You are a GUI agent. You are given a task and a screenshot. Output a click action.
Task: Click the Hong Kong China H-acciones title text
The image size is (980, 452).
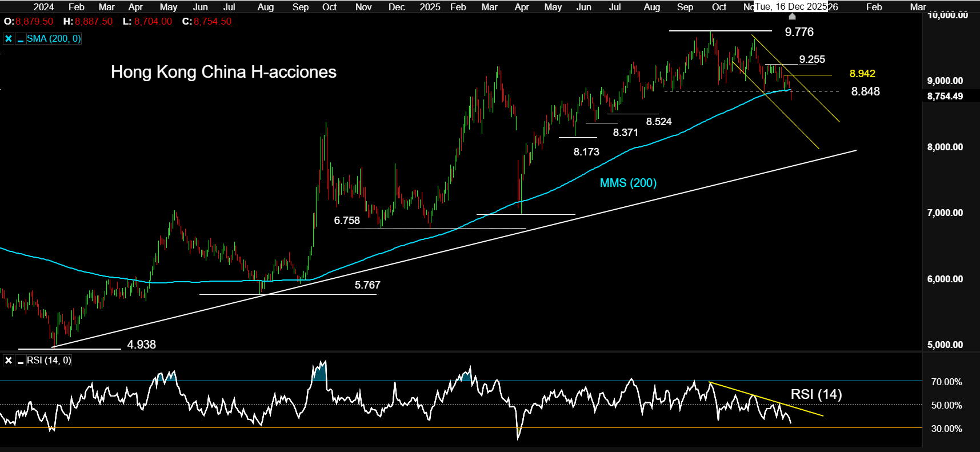pos(223,72)
